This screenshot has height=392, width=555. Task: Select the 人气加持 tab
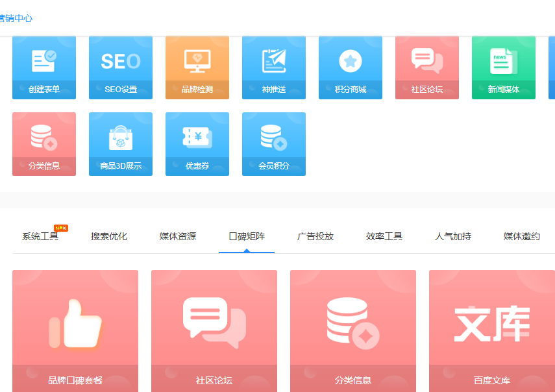pos(452,236)
